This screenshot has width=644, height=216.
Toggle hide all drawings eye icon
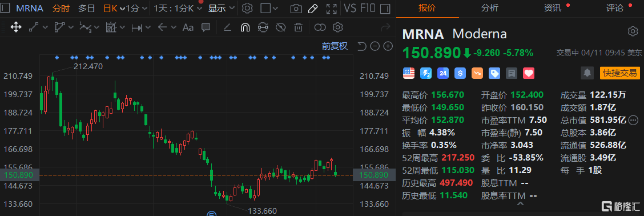[280, 27]
